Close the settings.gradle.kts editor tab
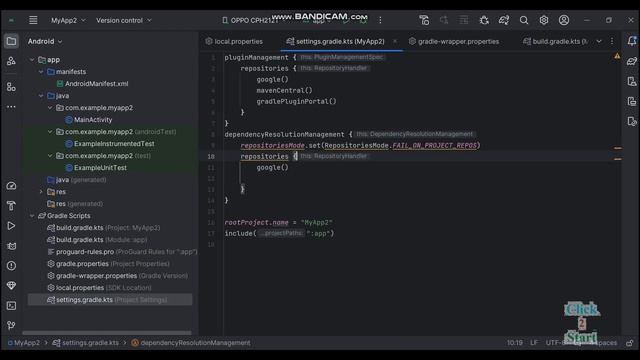 pyautogui.click(x=395, y=41)
